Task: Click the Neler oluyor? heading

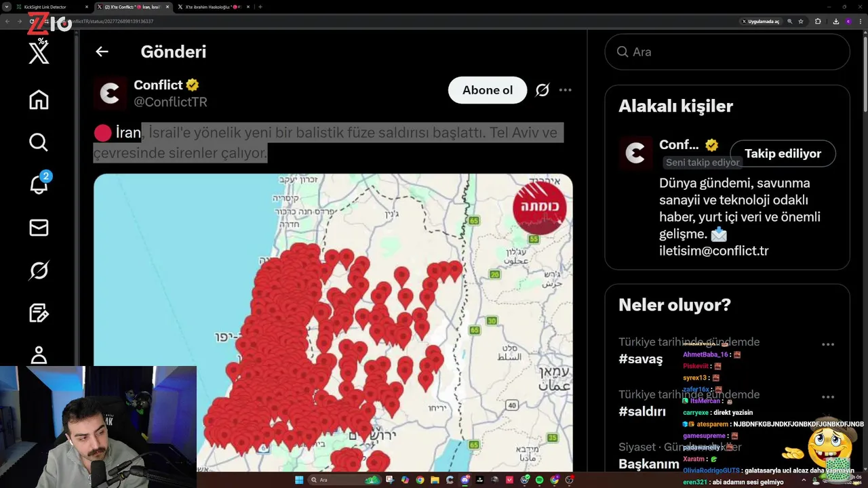Action: tap(675, 305)
